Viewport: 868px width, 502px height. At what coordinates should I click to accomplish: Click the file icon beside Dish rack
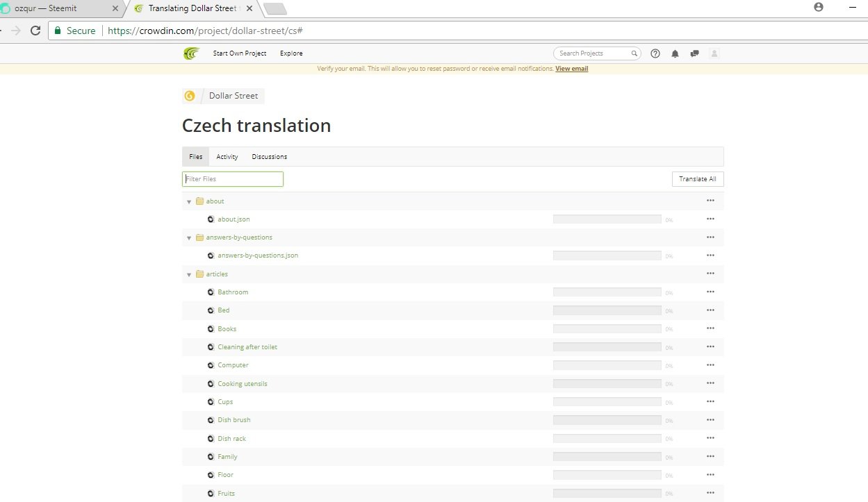point(211,438)
